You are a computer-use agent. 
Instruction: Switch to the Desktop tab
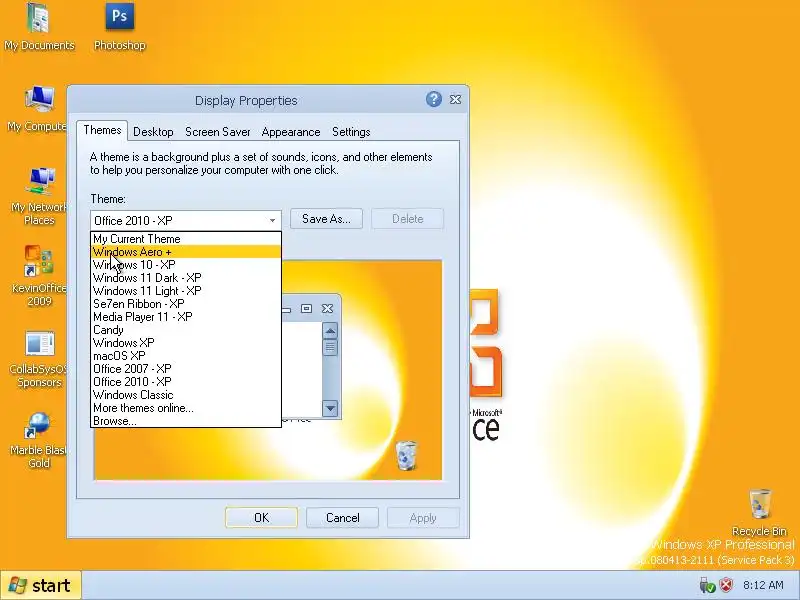pos(153,132)
